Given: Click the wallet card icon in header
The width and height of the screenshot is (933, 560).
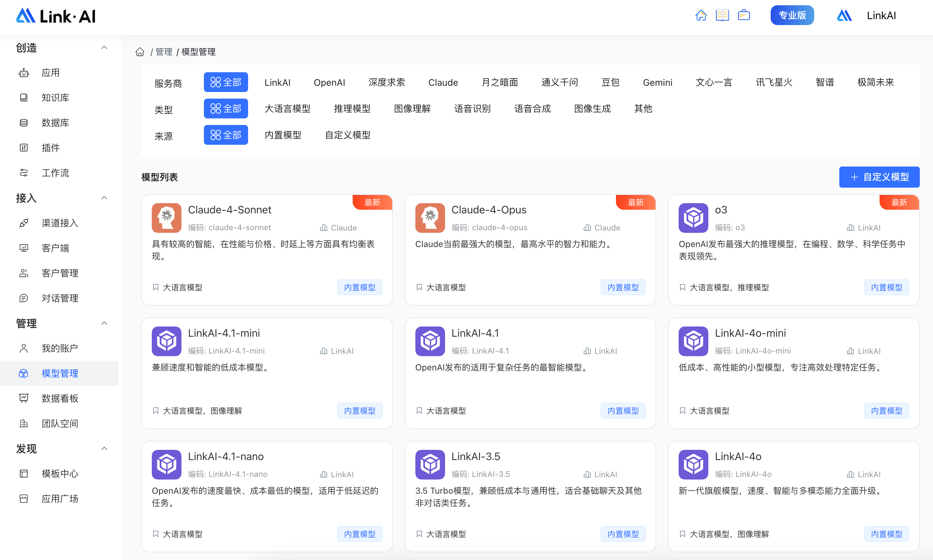Looking at the screenshot, I should pyautogui.click(x=744, y=16).
